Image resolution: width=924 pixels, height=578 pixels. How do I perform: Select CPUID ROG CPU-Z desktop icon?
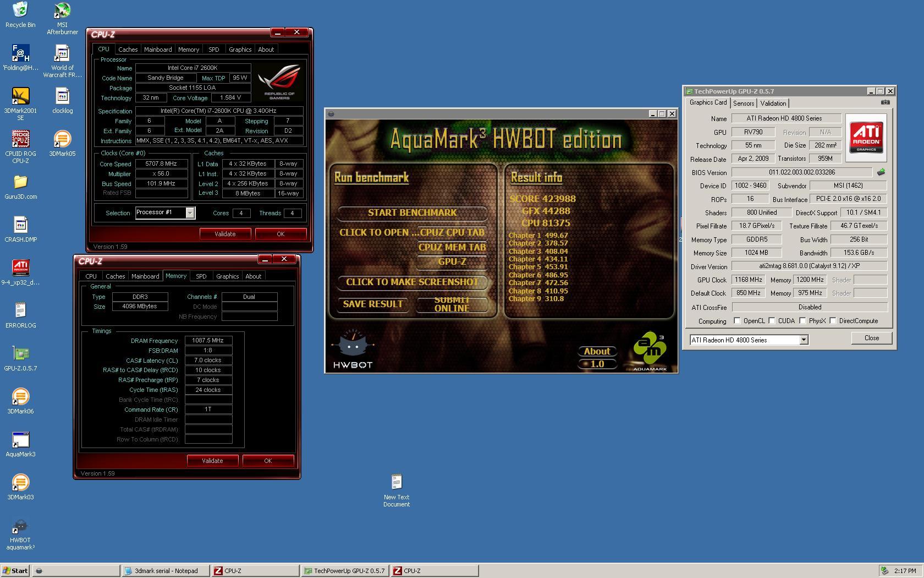(x=20, y=147)
